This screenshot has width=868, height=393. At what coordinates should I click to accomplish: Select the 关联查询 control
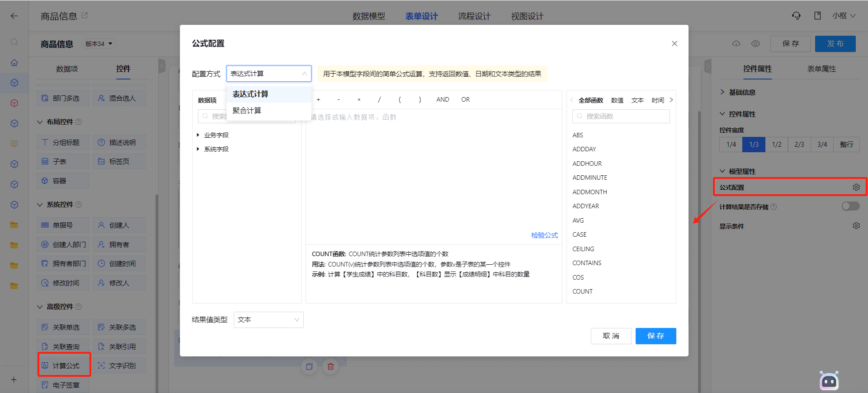click(x=63, y=346)
